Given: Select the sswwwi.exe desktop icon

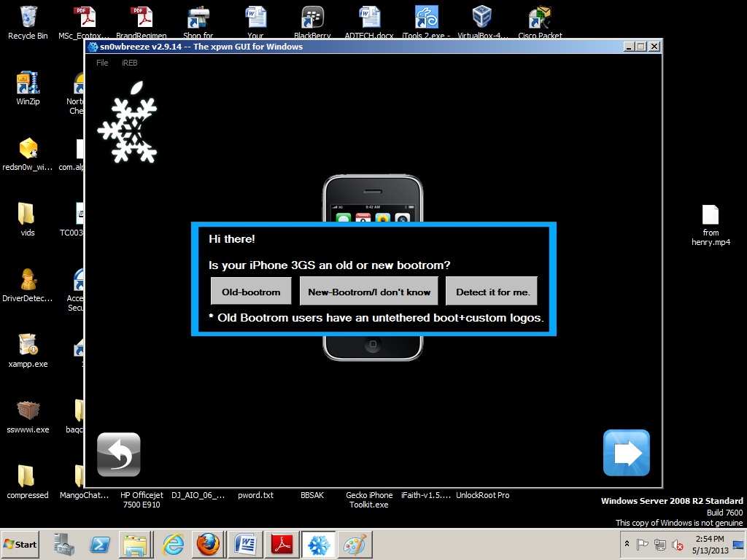Looking at the screenshot, I should click(28, 416).
